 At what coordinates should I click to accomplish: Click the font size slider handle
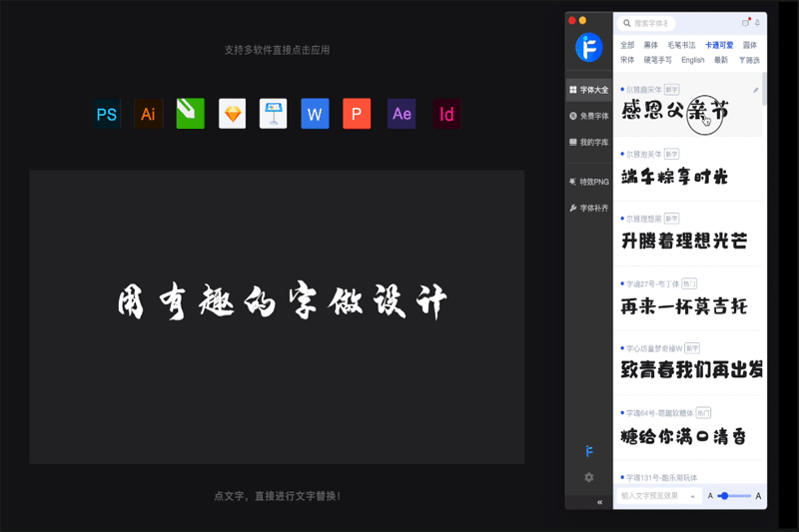725,496
